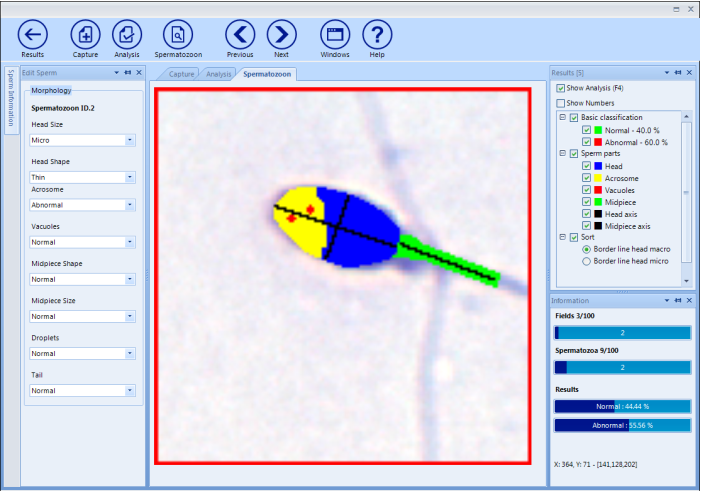701x491 pixels.
Task: Click the green Midpiece color swatch
Action: 598,202
